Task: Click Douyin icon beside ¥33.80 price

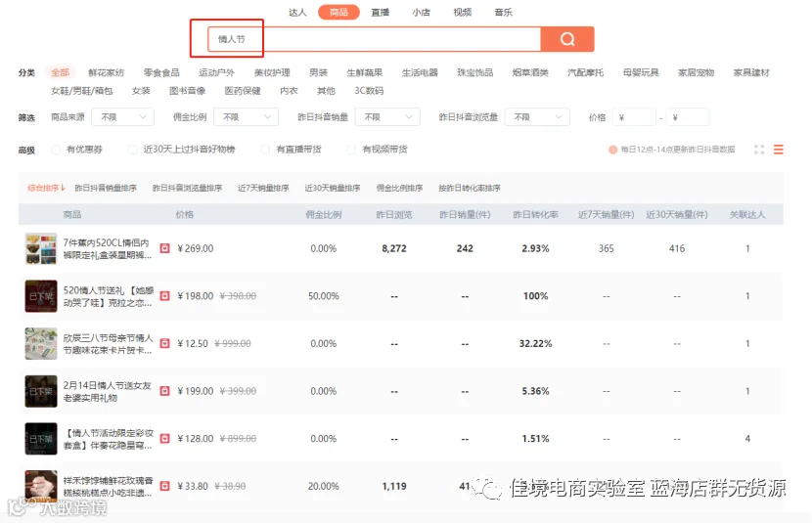Action: click(x=164, y=486)
